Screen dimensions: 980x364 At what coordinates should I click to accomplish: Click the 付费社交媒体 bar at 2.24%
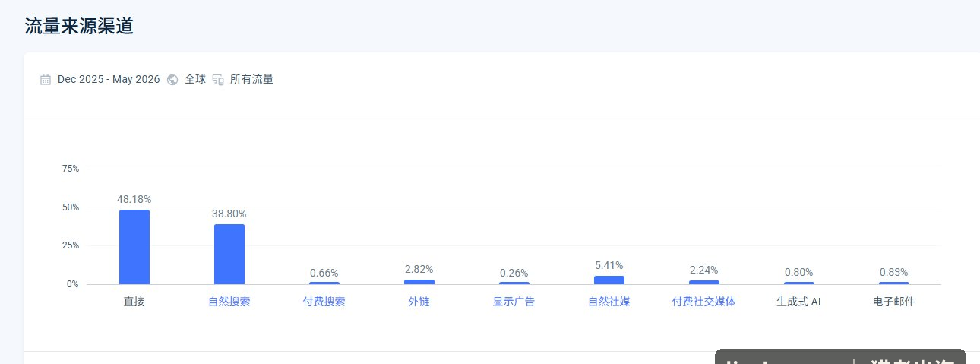click(x=704, y=282)
